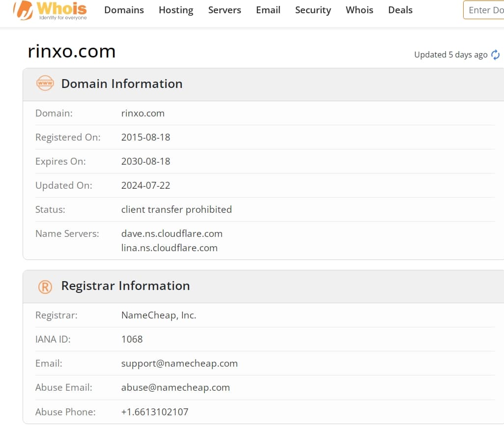Viewport: 504px width, 432px height.
Task: Select the domain value rinxo.com
Action: (x=143, y=113)
